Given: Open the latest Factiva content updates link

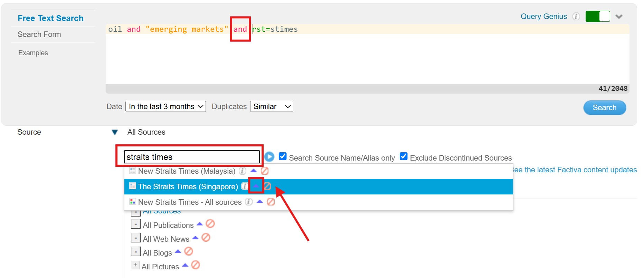Looking at the screenshot, I should coord(575,170).
